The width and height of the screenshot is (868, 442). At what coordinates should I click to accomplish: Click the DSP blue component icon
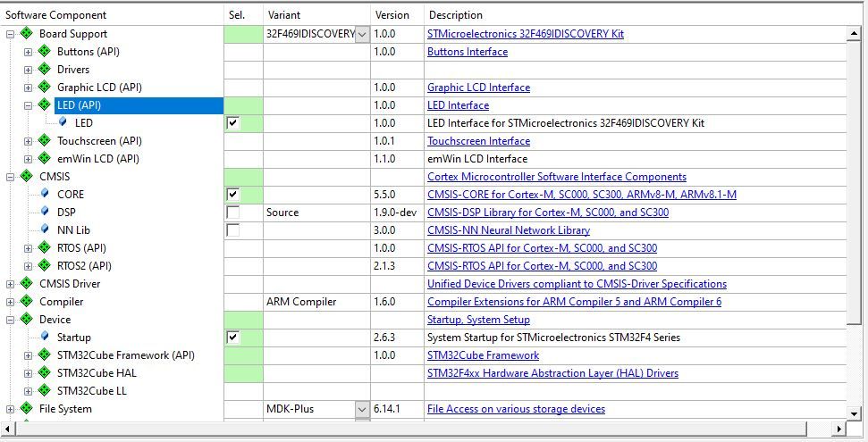[45, 211]
